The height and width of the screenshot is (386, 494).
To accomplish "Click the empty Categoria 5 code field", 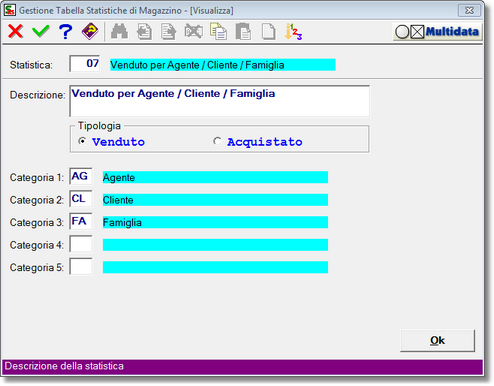I will pyautogui.click(x=81, y=267).
